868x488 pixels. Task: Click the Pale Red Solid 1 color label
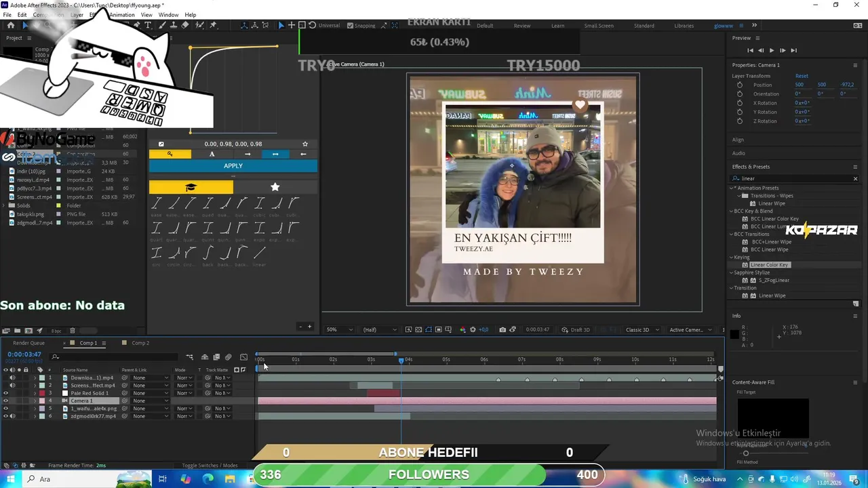[x=42, y=393]
